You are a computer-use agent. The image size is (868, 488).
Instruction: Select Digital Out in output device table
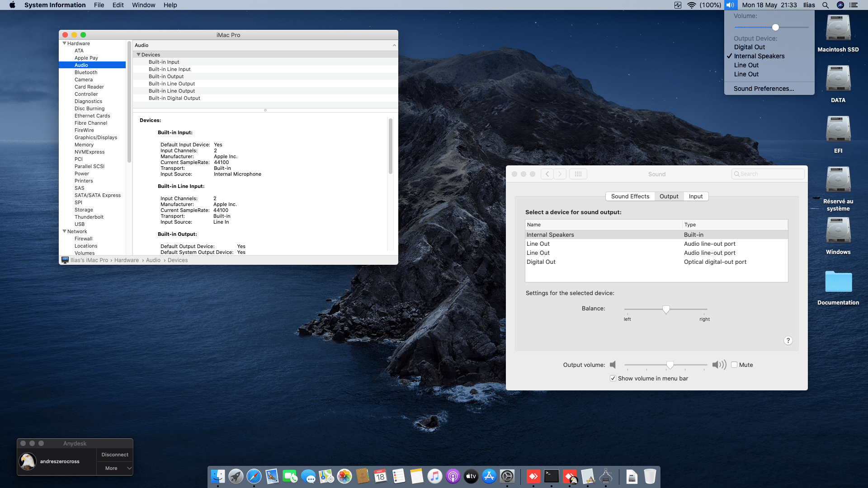click(656, 262)
